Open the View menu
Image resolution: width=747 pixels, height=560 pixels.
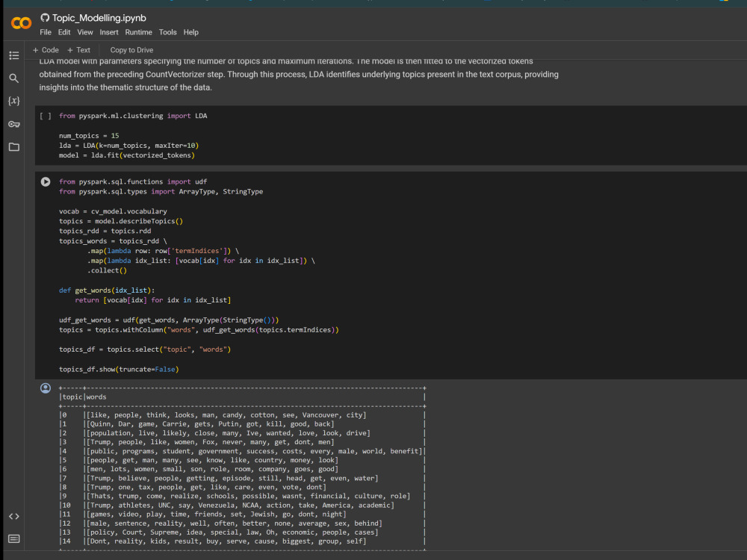[85, 32]
